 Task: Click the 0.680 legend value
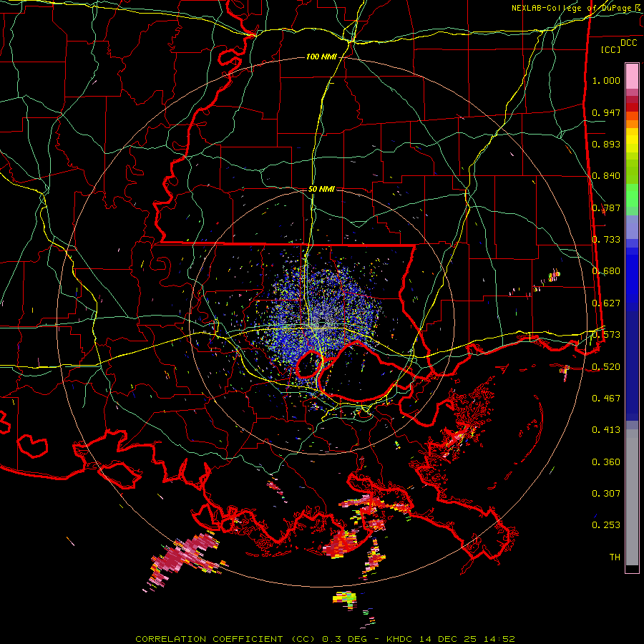(x=606, y=271)
